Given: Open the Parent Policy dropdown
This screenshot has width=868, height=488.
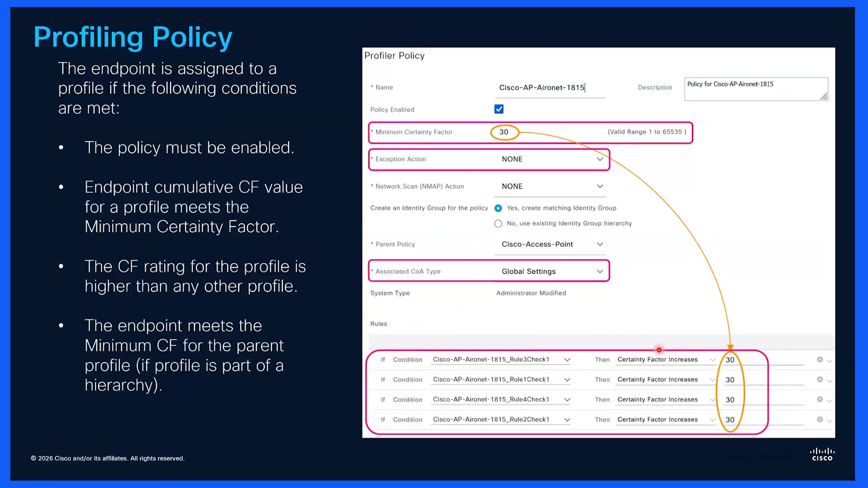Looking at the screenshot, I should (x=550, y=244).
